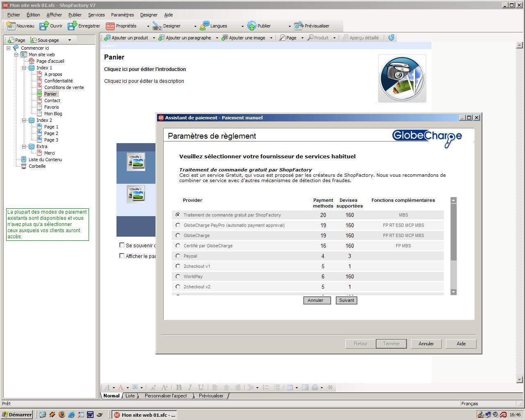Open the Langues dropdown arrow
Screen dimensions: 525x420
click(242, 26)
